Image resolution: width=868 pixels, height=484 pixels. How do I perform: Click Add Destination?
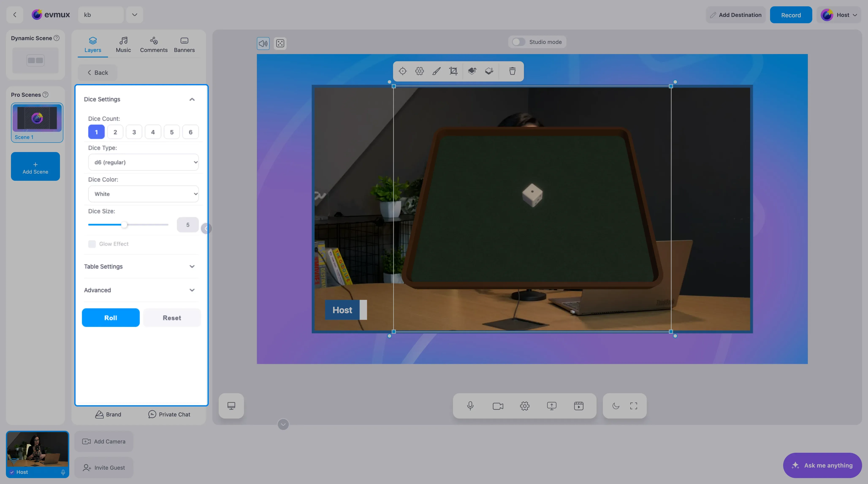point(736,15)
